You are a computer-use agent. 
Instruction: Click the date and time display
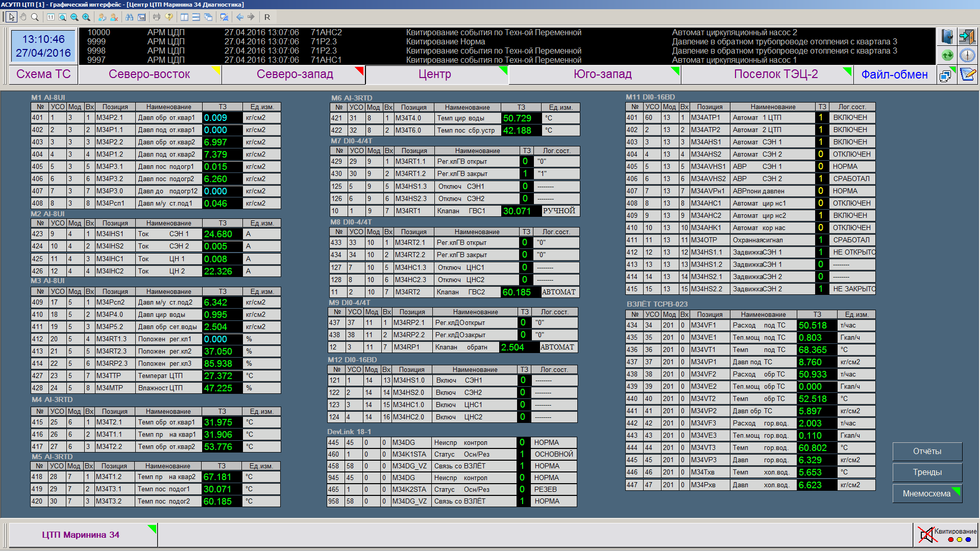point(43,46)
